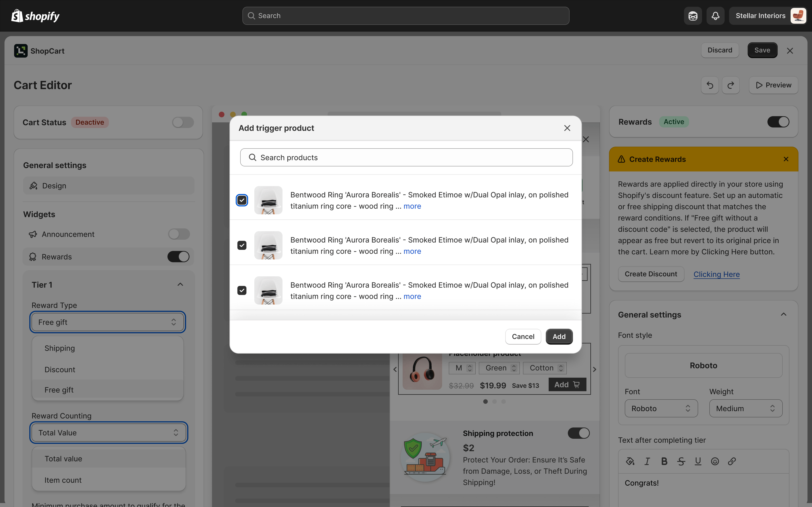
Task: Open the Reward Type dropdown
Action: click(107, 322)
